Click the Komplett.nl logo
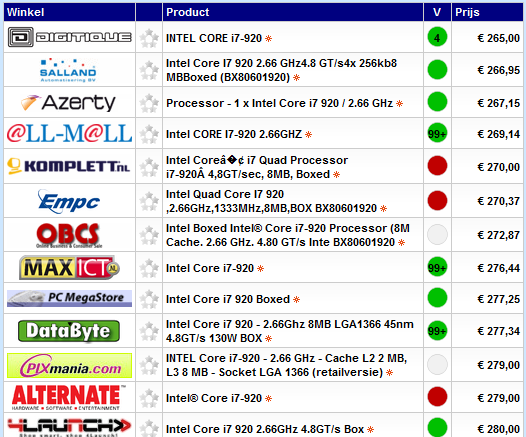Viewport: 526px width, 437px height. [x=69, y=166]
